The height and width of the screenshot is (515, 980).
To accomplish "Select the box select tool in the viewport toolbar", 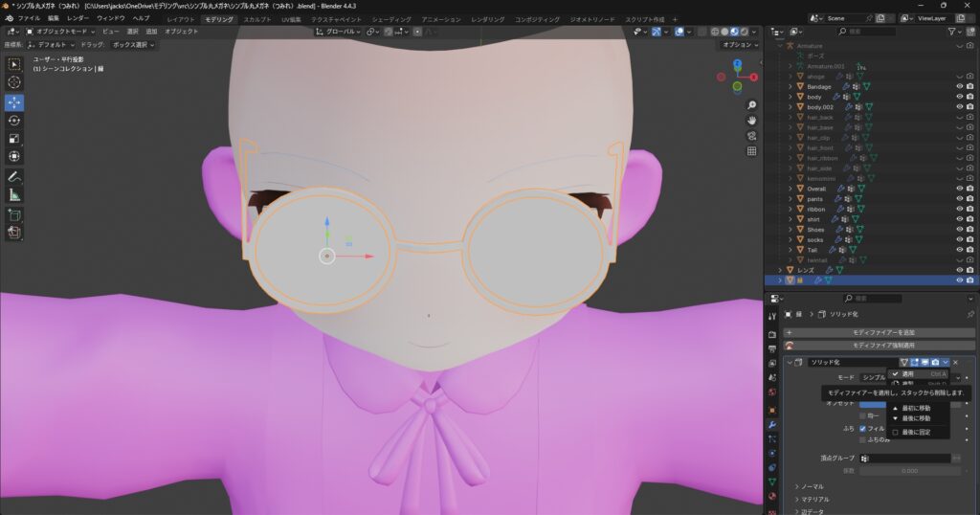I will [13, 64].
